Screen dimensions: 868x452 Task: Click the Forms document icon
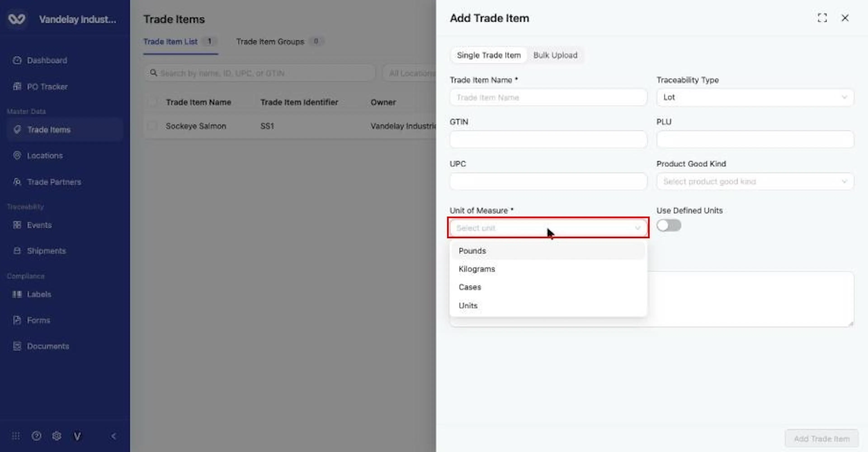coord(17,320)
